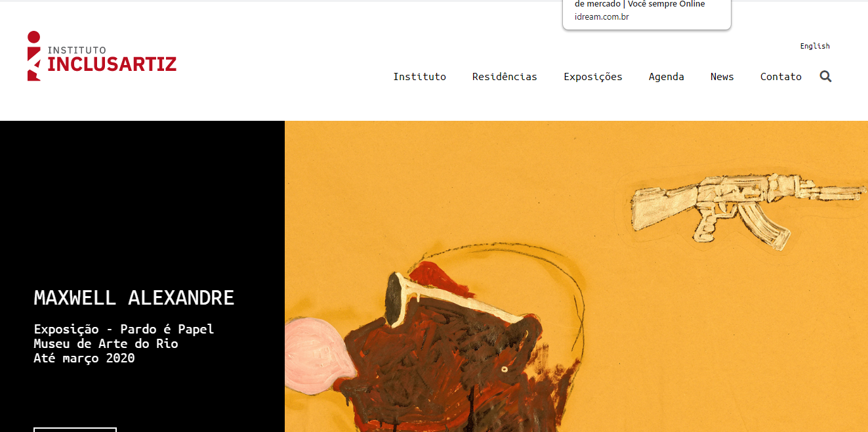Click the painted rifle in the artwork
Screen dimensions: 868x432
pos(748,210)
